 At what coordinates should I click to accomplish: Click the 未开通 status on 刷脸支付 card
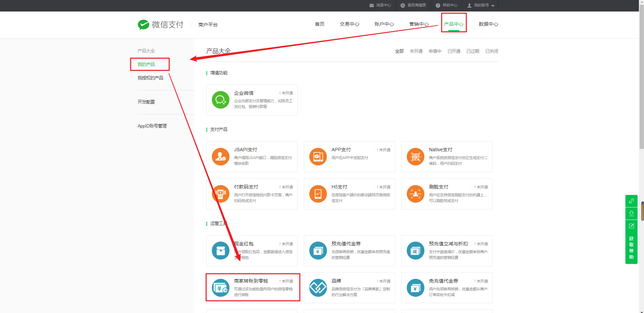[482, 187]
